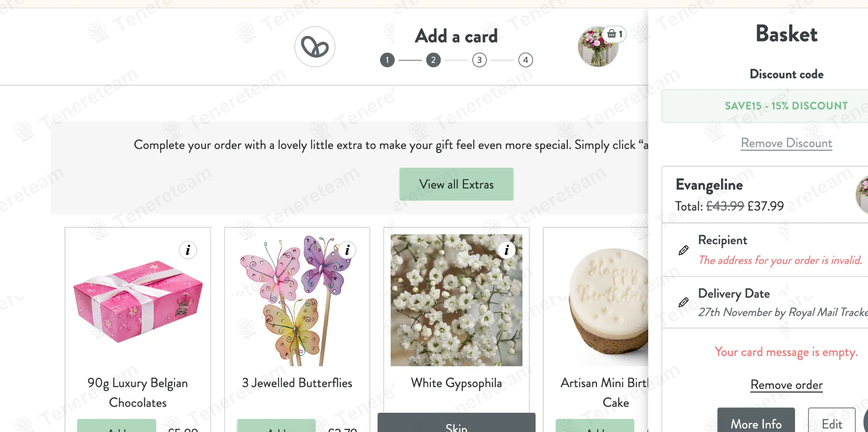This screenshot has width=868, height=432.
Task: Open More Info for Evangeline order
Action: 756,421
